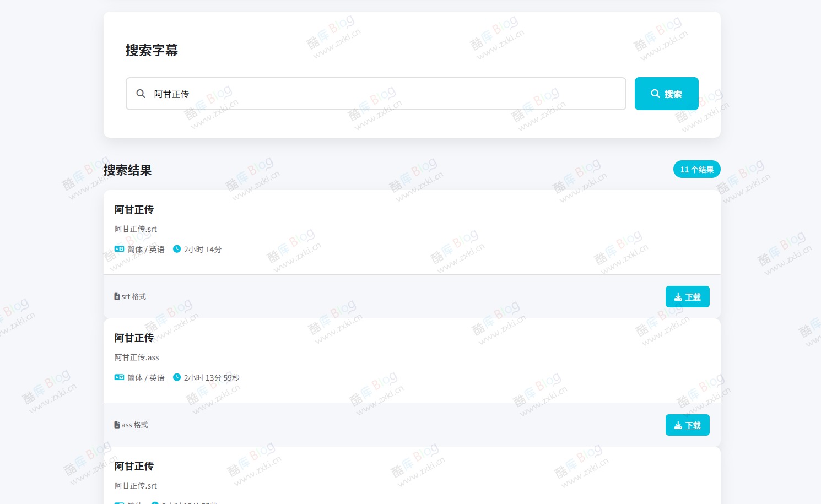
Task: Click the first 阿甘正传.srt filename text
Action: pos(136,229)
